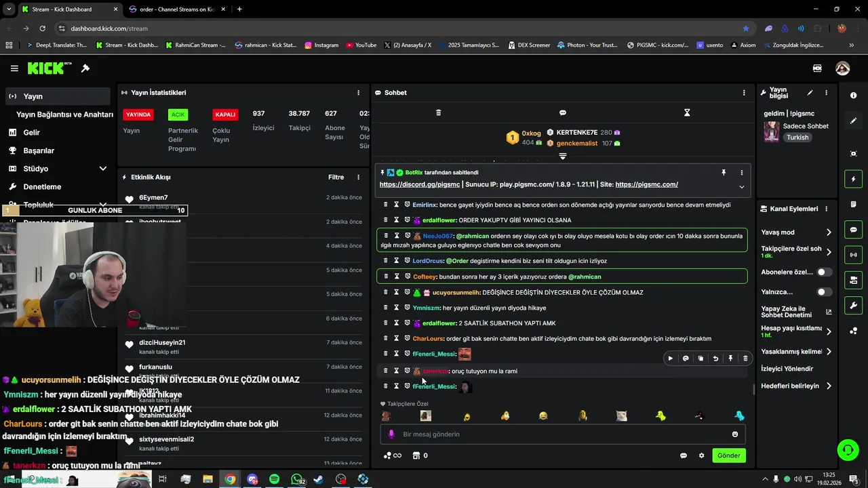This screenshot has width=868, height=488.
Task: Open the discord.gg/pigsmc link
Action: pyautogui.click(x=420, y=184)
